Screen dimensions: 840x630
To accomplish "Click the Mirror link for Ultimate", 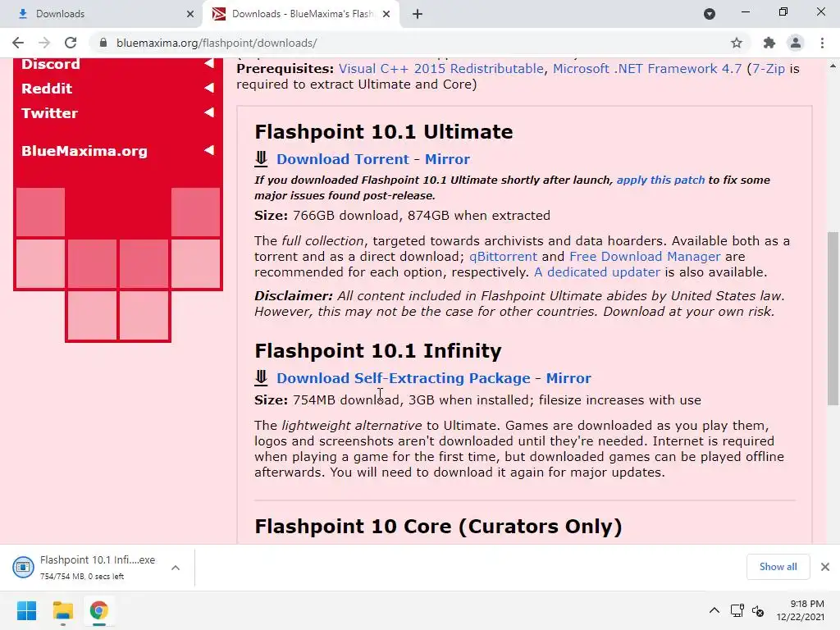I will tap(447, 159).
